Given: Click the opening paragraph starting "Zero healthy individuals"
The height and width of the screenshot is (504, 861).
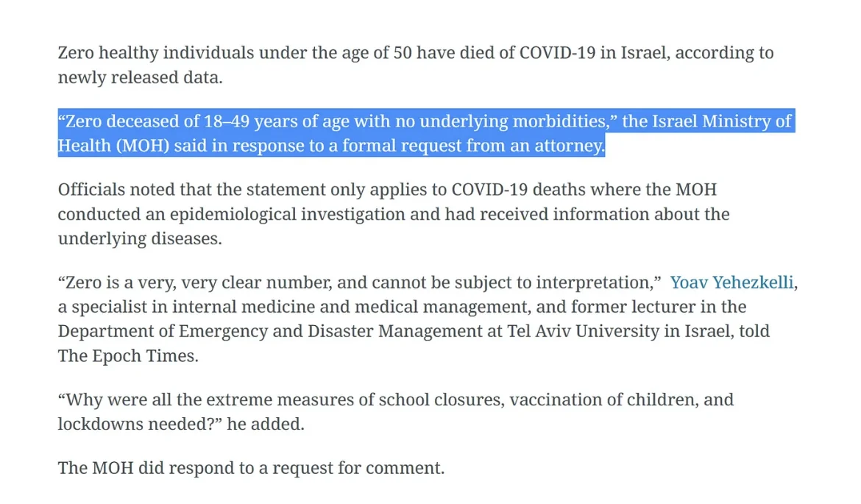Looking at the screenshot, I should pyautogui.click(x=294, y=53).
